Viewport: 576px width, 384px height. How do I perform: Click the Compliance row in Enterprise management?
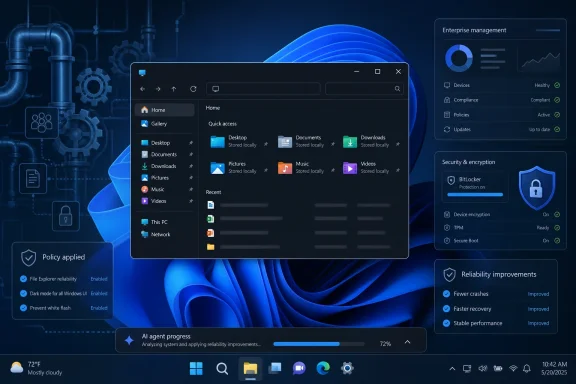coord(501,100)
